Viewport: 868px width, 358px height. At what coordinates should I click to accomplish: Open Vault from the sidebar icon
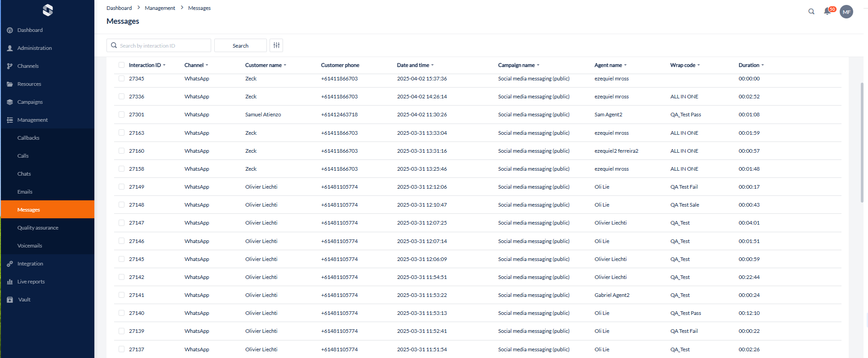(10, 300)
